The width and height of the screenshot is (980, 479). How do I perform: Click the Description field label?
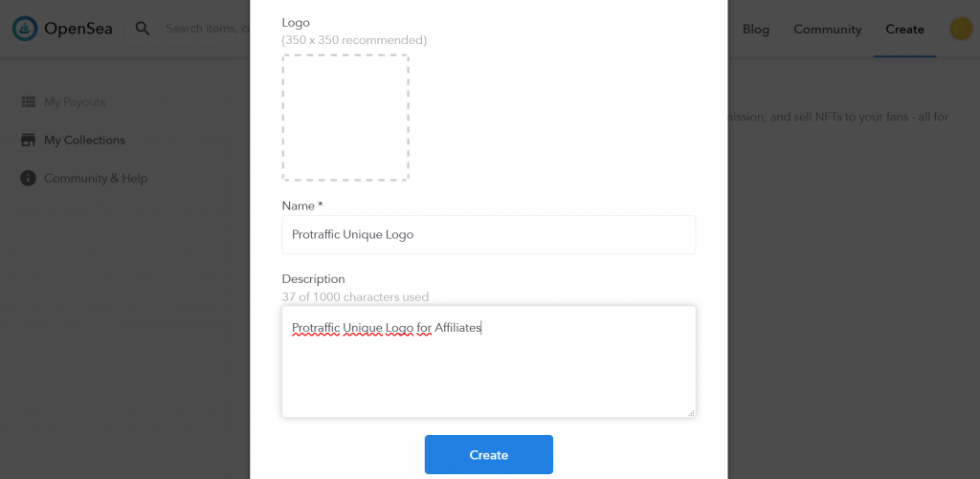tap(313, 279)
